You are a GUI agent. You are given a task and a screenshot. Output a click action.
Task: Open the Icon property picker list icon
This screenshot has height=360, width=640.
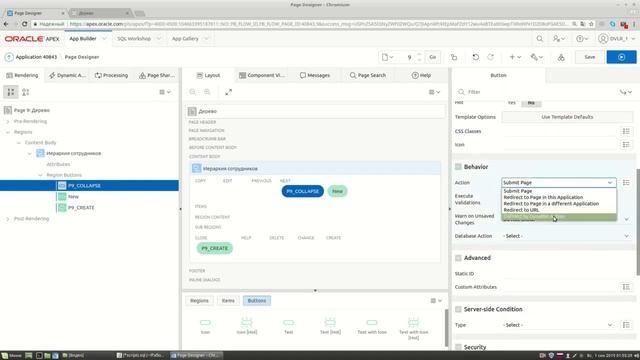pos(626,144)
